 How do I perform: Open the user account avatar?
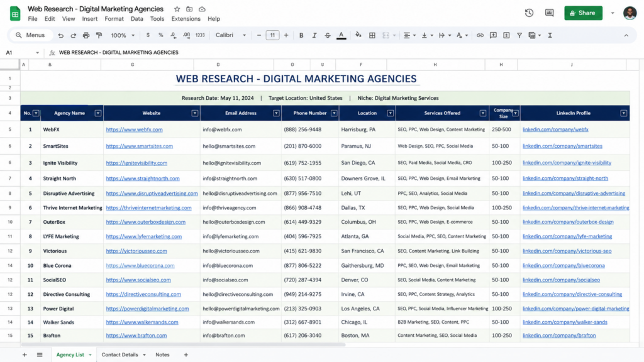(x=630, y=13)
